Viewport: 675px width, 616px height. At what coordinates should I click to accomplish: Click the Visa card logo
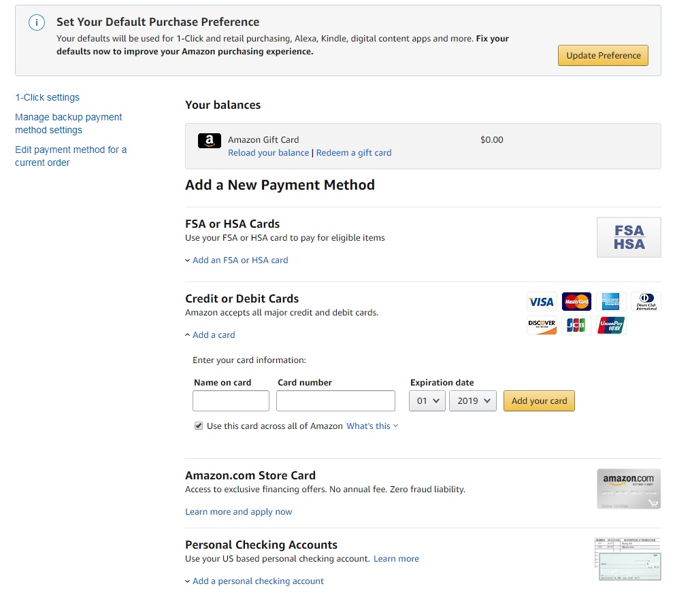(542, 302)
